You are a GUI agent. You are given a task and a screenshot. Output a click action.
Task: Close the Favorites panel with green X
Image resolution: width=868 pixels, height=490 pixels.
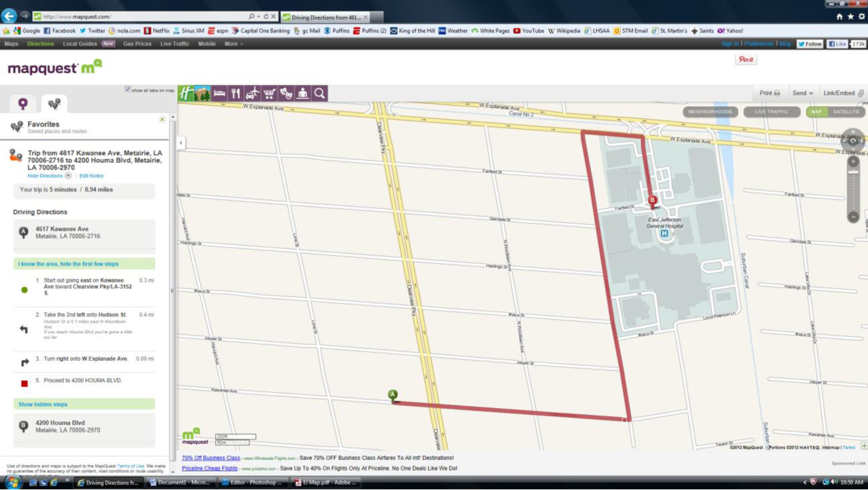tap(162, 119)
